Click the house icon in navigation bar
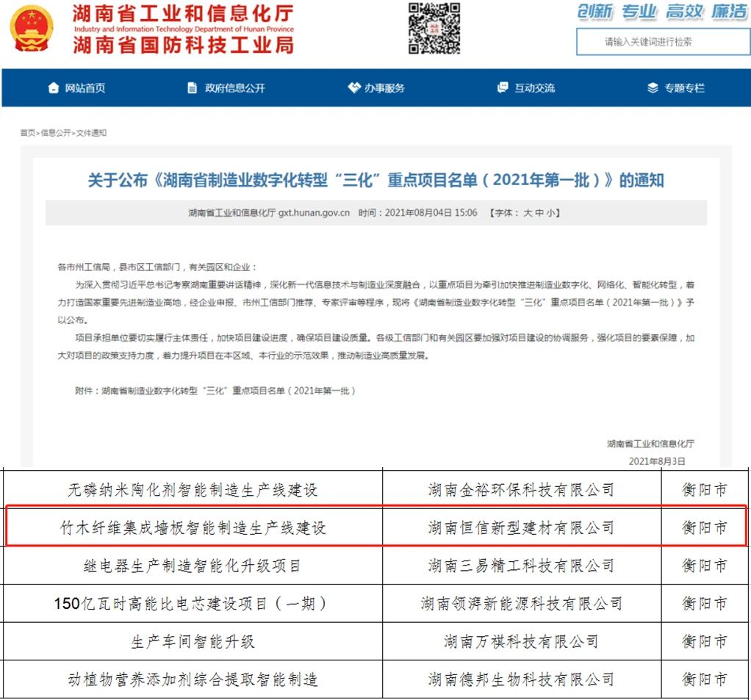Screen dimensions: 751x700 53,88
